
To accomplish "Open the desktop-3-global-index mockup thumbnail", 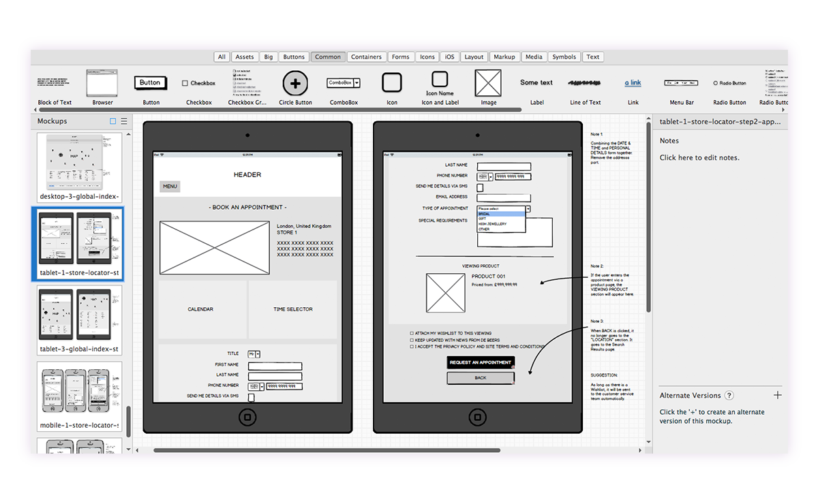I will (x=80, y=163).
